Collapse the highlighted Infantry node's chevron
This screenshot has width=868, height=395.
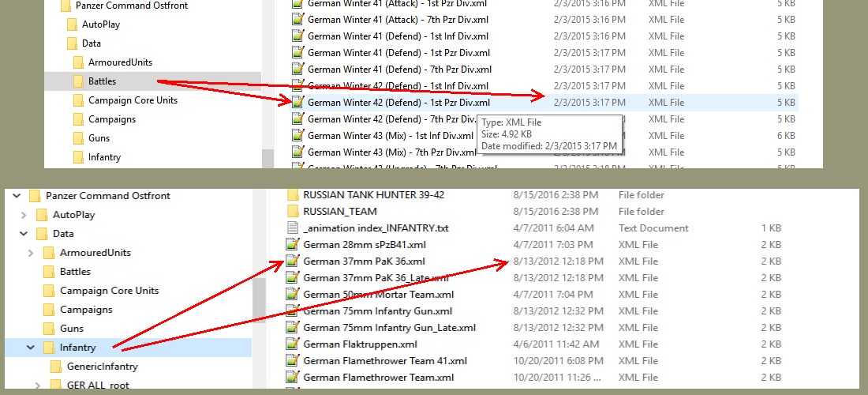(31, 348)
